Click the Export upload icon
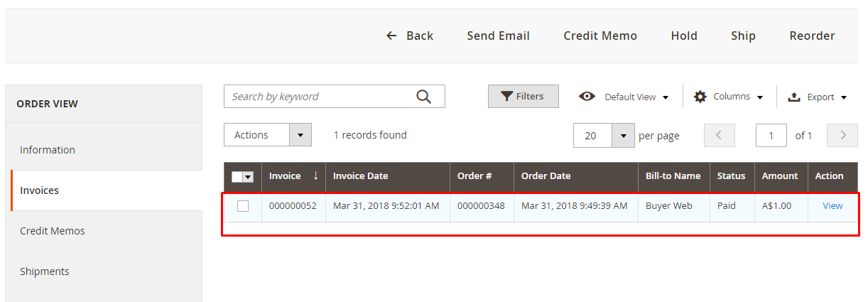868x302 pixels. click(x=794, y=97)
